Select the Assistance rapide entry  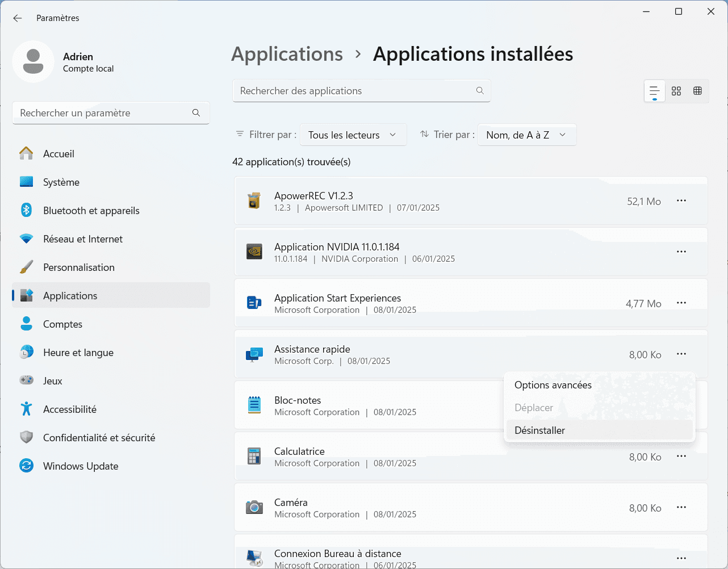pyautogui.click(x=471, y=354)
